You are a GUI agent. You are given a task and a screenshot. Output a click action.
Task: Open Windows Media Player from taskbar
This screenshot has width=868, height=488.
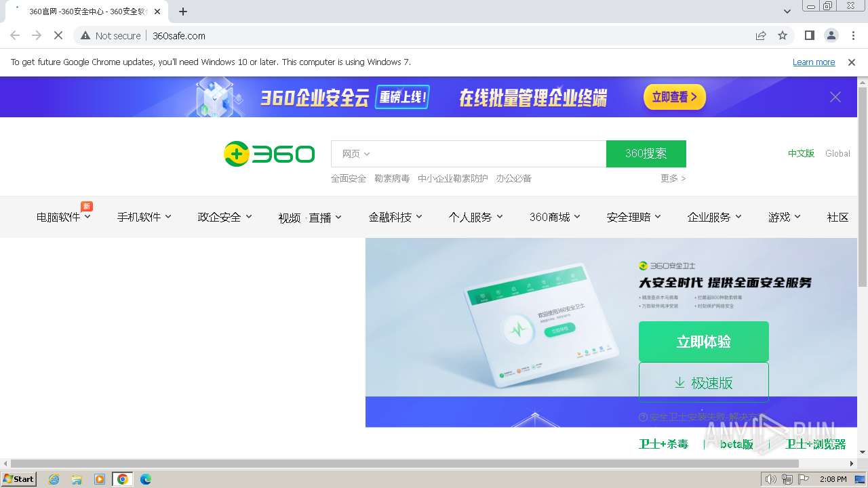[x=100, y=479]
